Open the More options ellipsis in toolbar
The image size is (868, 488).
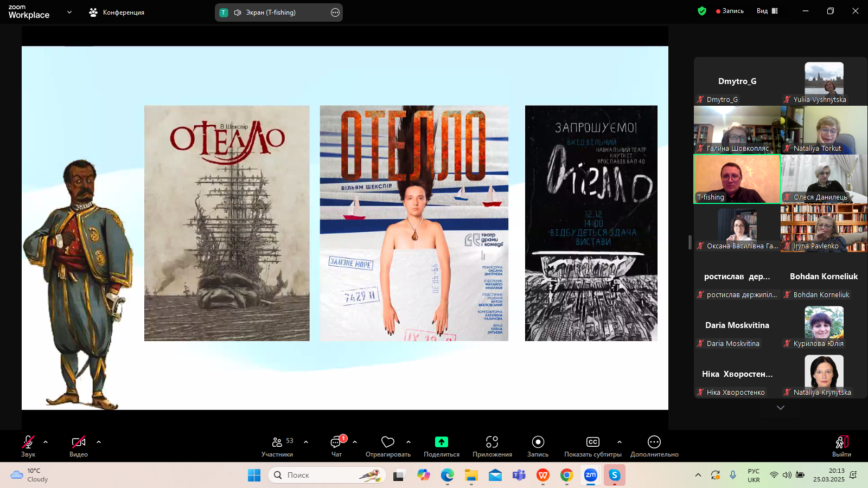point(654,442)
